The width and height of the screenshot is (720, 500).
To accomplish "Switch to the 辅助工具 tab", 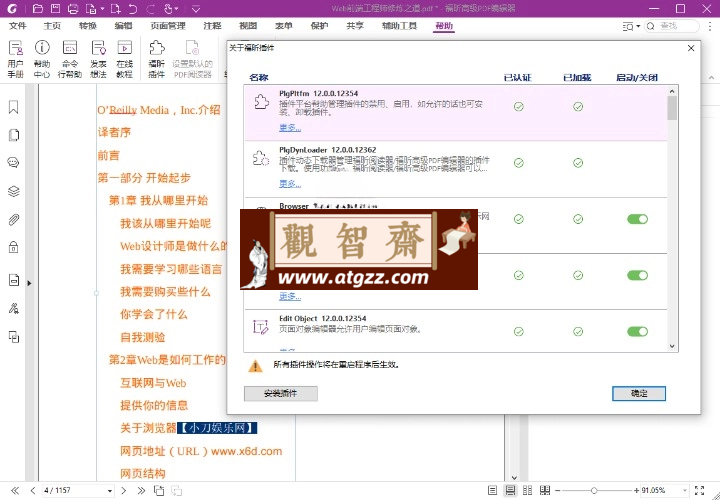I will pos(399,26).
